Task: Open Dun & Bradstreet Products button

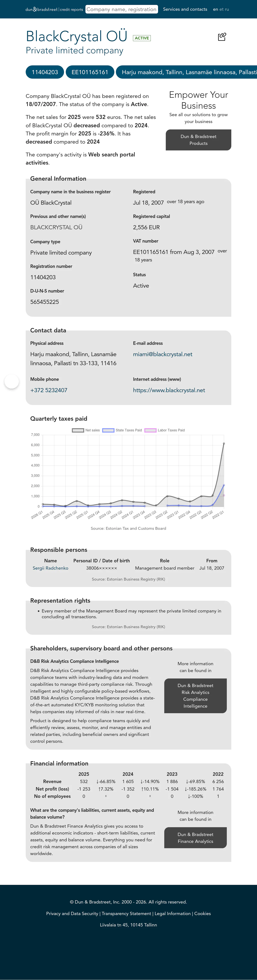Action: click(x=199, y=140)
